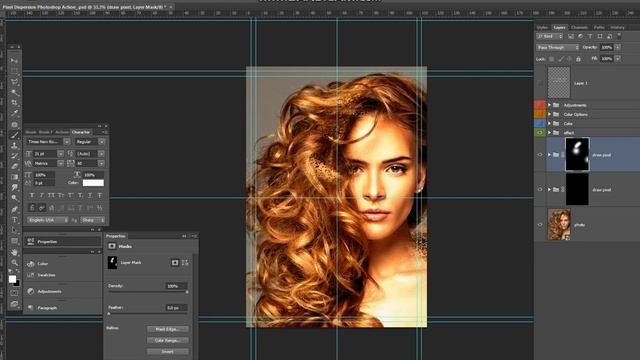
Task: Expand the Adjustments layer group
Action: (549, 105)
